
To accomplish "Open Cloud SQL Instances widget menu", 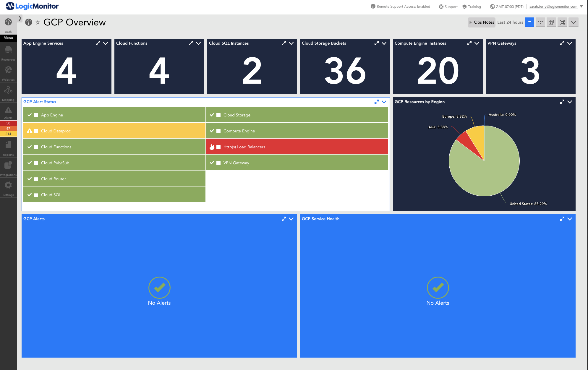I will coord(291,43).
